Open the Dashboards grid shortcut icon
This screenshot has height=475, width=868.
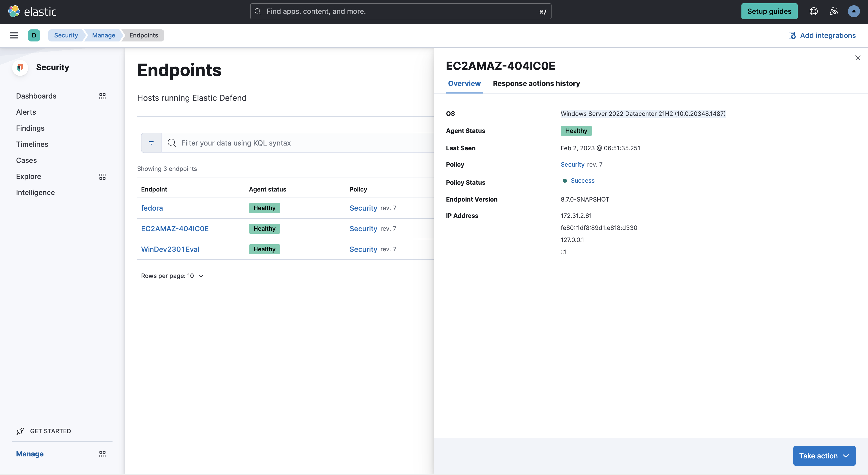[x=102, y=96]
